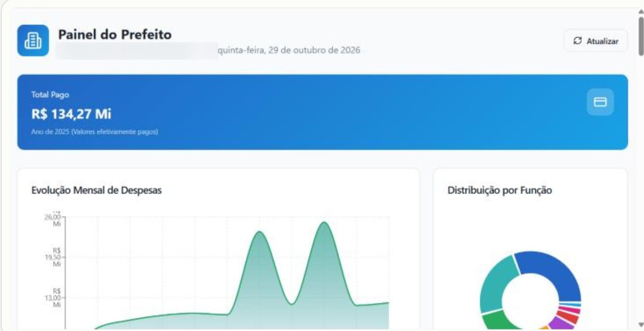
Task: Click the 'R$ 13,00 Mi' axis label
Action: pyautogui.click(x=54, y=298)
